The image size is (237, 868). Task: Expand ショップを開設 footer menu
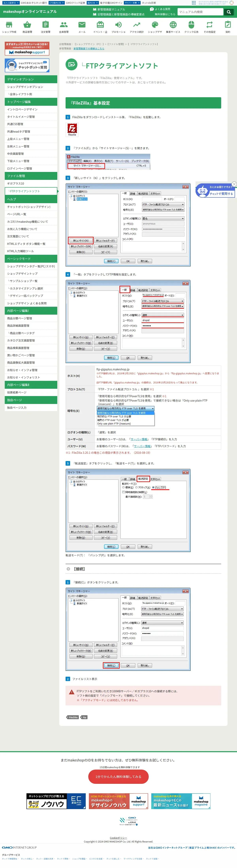(79, 859)
